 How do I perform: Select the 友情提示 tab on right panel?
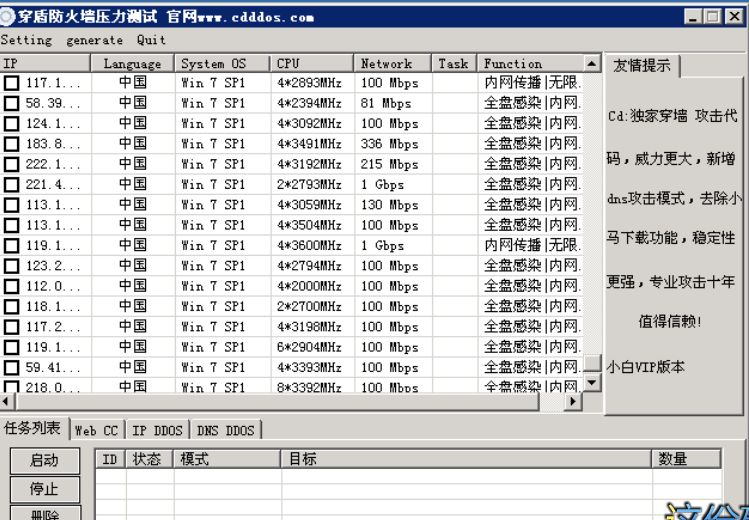(642, 65)
